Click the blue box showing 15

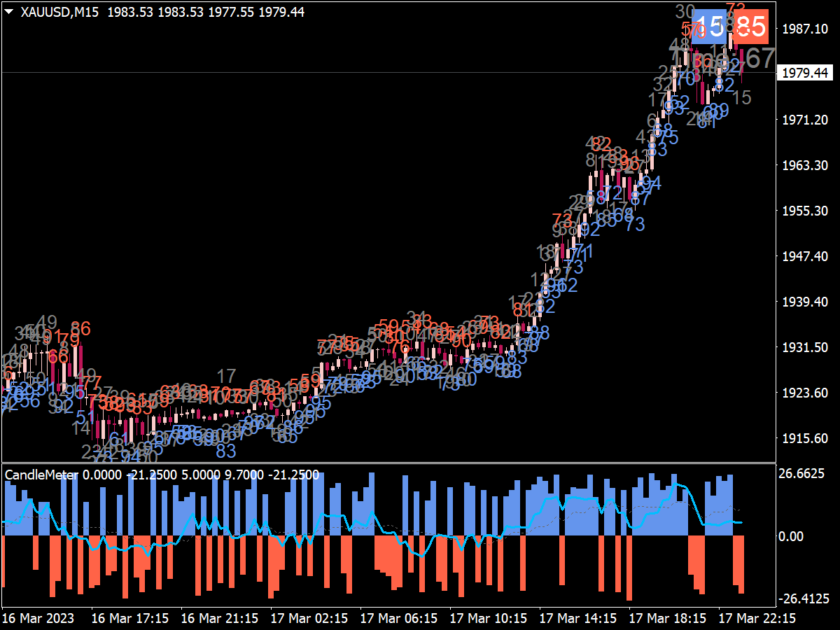[x=708, y=27]
